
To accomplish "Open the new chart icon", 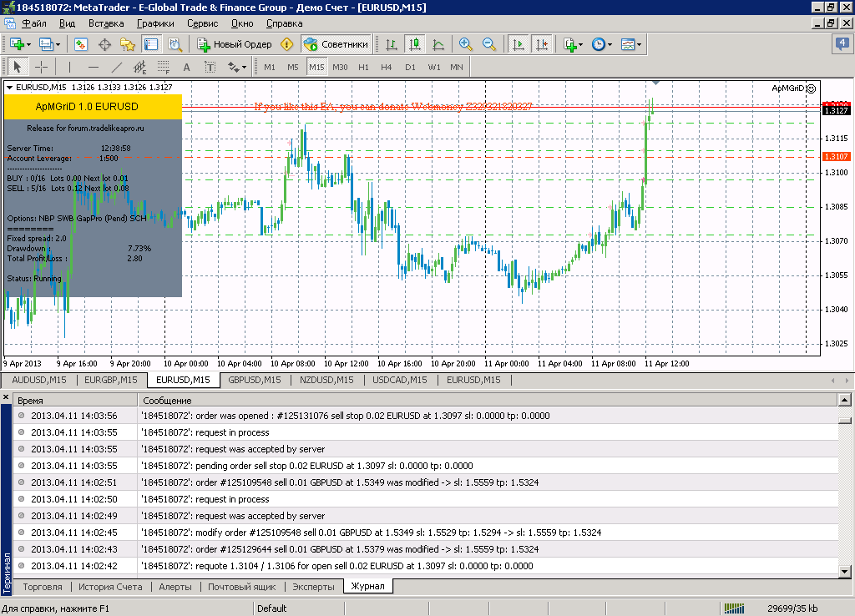I will click(17, 44).
